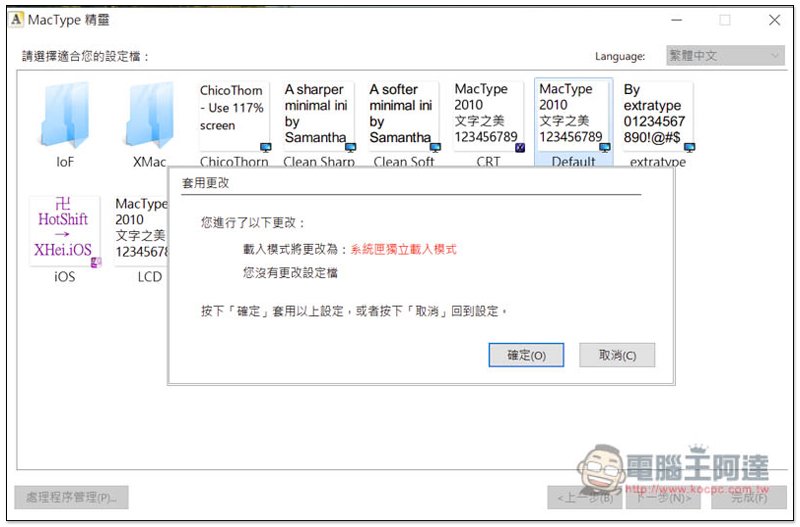The height and width of the screenshot is (527, 800).
Task: Pick the iOS HotShift XHei profile
Action: coord(64,231)
